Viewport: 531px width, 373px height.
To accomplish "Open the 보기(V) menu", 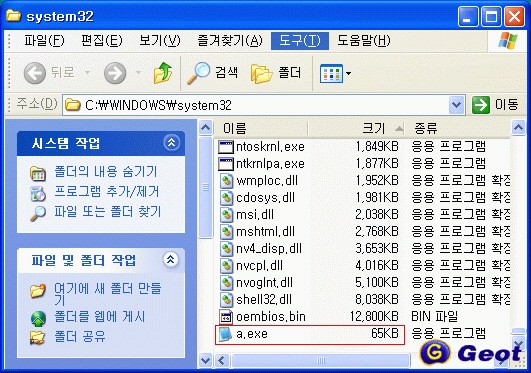I will pyautogui.click(x=160, y=41).
